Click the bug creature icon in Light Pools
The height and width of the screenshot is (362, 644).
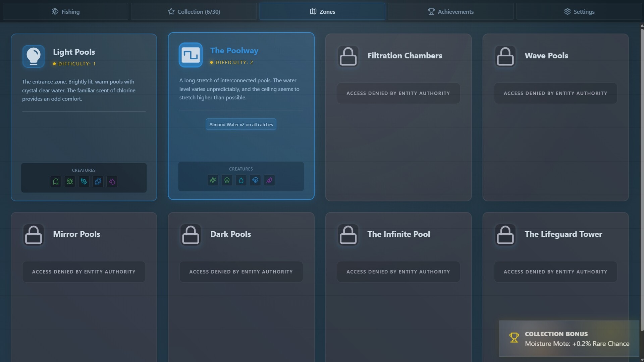pos(70,181)
